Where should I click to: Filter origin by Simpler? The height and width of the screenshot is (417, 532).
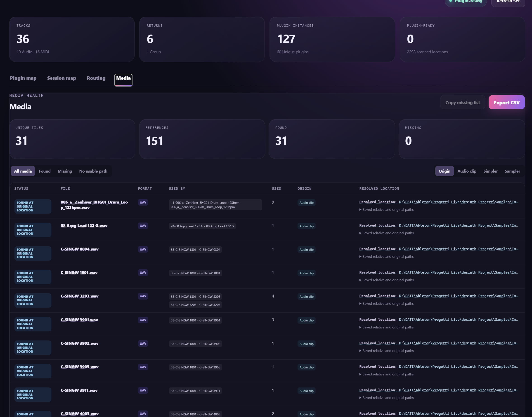click(x=490, y=171)
